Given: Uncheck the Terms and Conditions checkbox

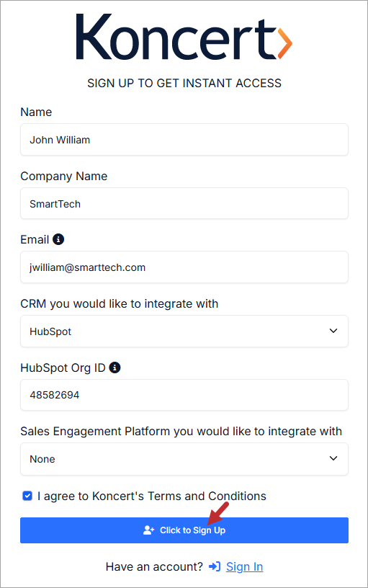Looking at the screenshot, I should (x=27, y=496).
